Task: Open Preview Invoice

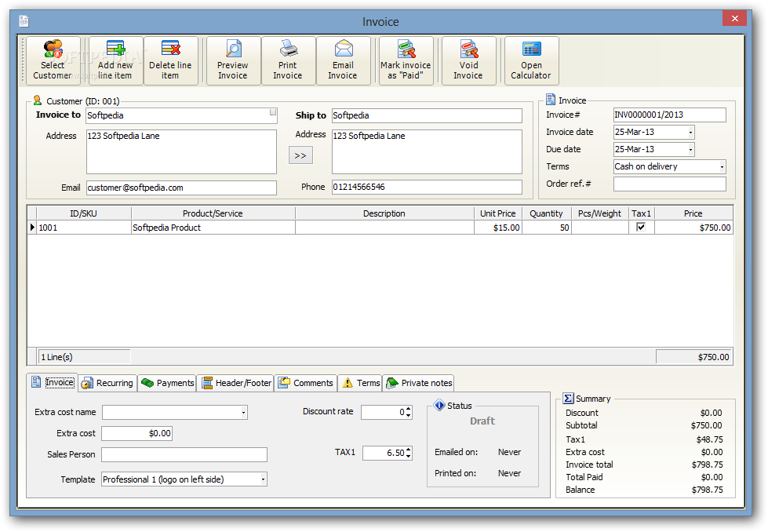Action: coord(233,60)
